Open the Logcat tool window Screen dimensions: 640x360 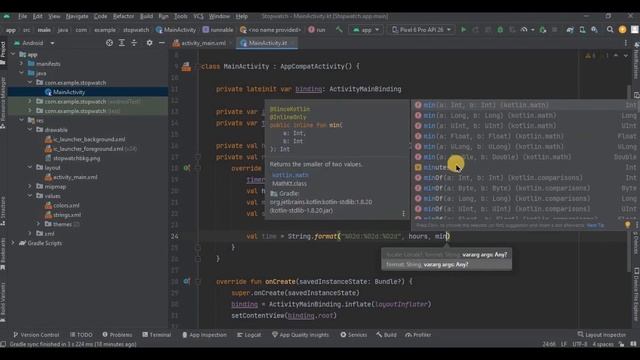pos(249,335)
